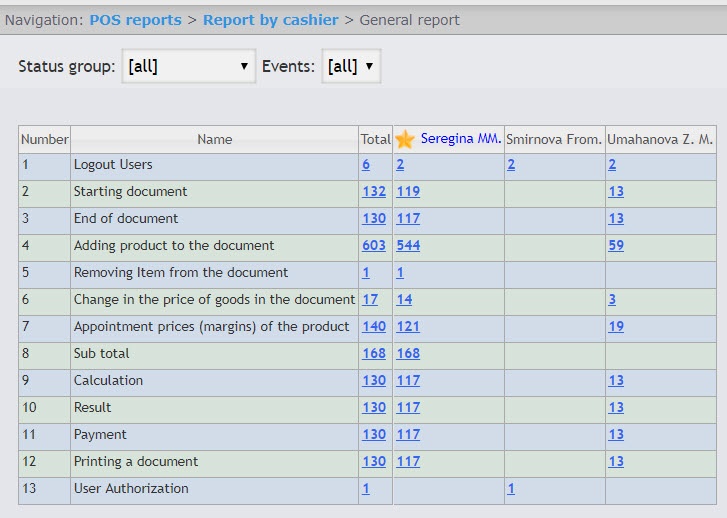Open the Status group dropdown
Screen dimensions: 727x518
pos(189,67)
